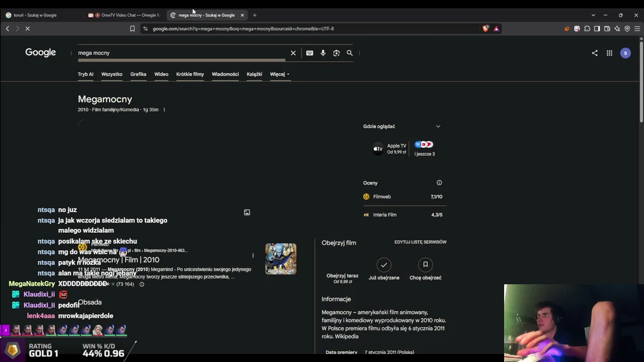Viewport: 644px width, 362px height.
Task: Select the Wszystko results tab
Action: coord(112,74)
